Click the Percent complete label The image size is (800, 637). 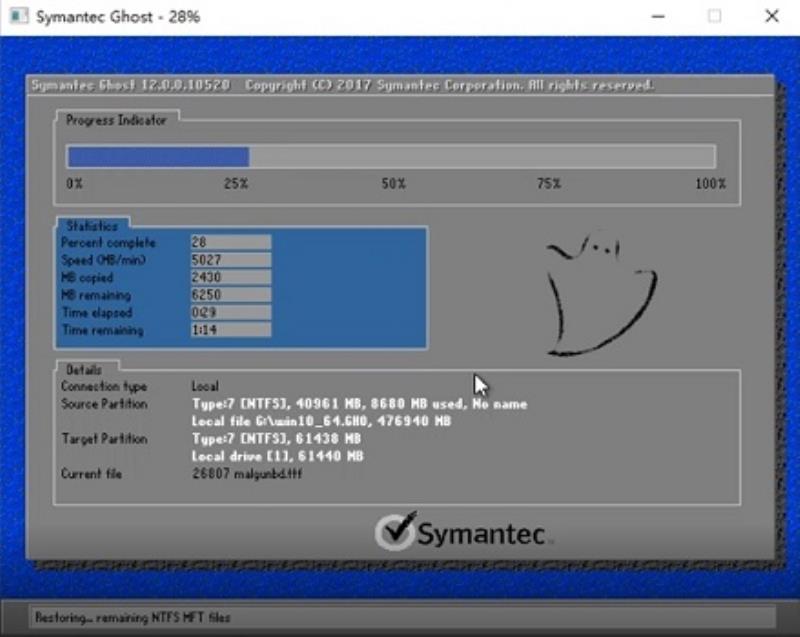click(108, 243)
